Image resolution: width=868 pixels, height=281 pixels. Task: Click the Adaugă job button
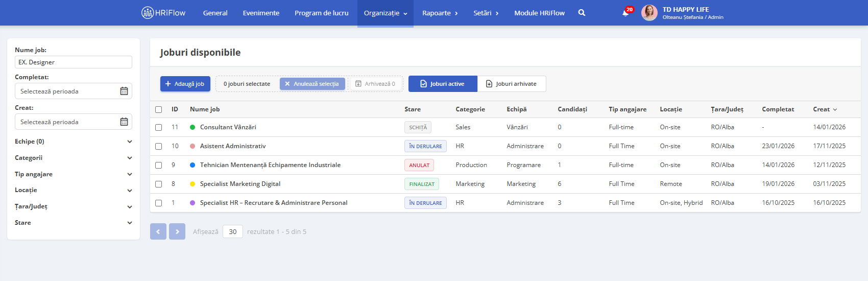(185, 84)
